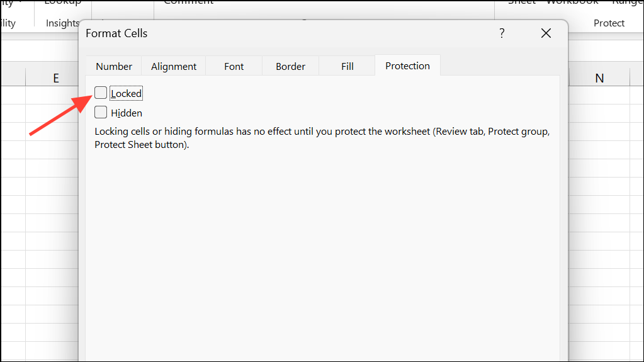Uncheck the Locked checkbox
This screenshot has width=644, height=362.
coord(101,93)
